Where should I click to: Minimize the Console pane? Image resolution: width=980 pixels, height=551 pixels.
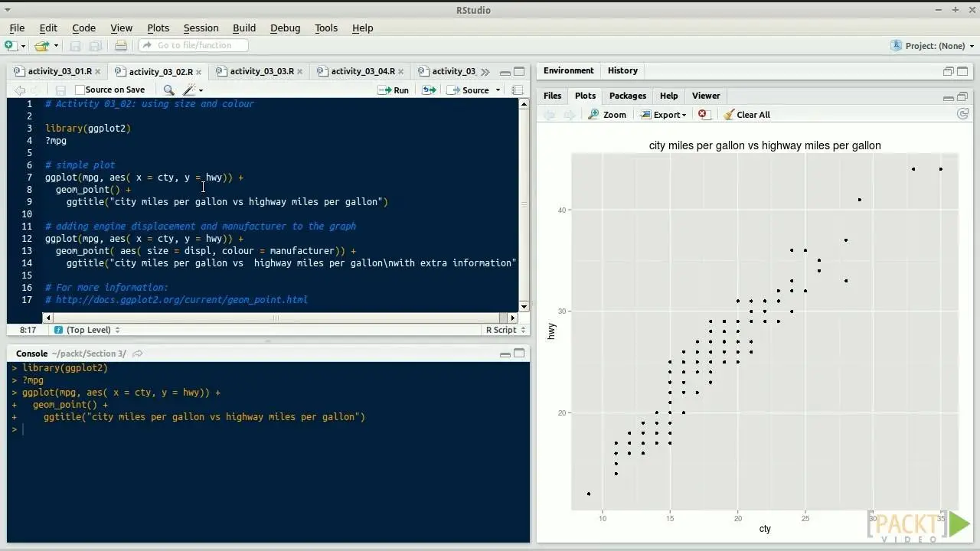505,354
